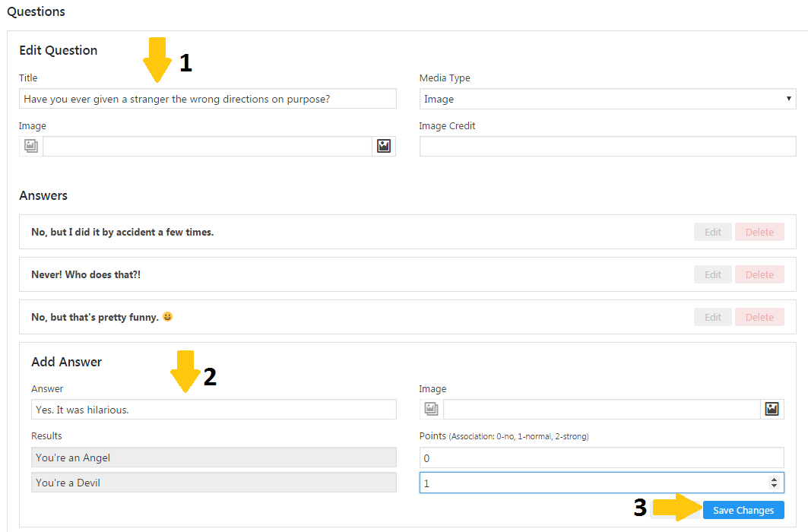Image resolution: width=808 pixels, height=532 pixels.
Task: Click the picture icon right of Add Answer Image field
Action: tap(772, 410)
